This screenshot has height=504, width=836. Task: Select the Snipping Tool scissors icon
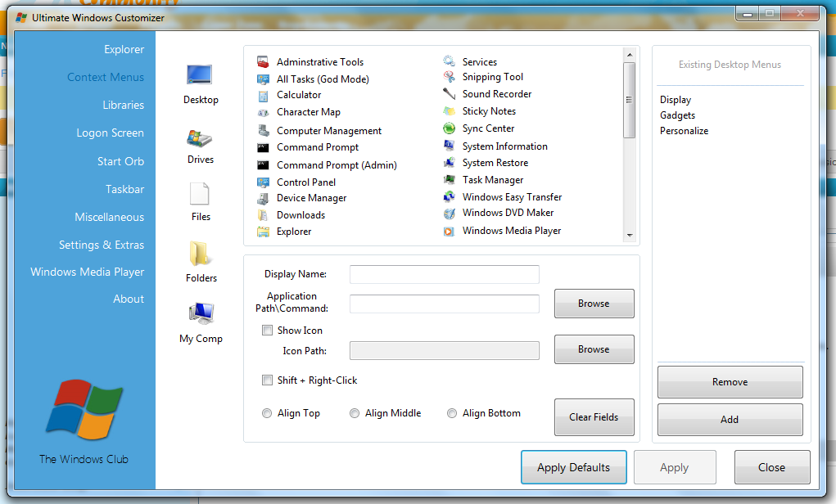tap(449, 77)
